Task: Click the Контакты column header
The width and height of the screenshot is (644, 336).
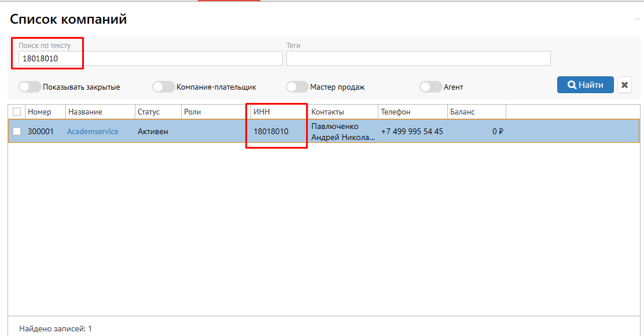Action: pyautogui.click(x=327, y=112)
